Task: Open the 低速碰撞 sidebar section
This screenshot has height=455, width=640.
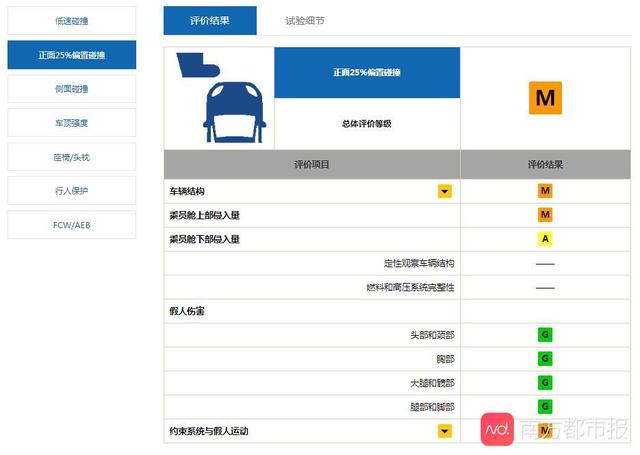Action: tap(71, 21)
